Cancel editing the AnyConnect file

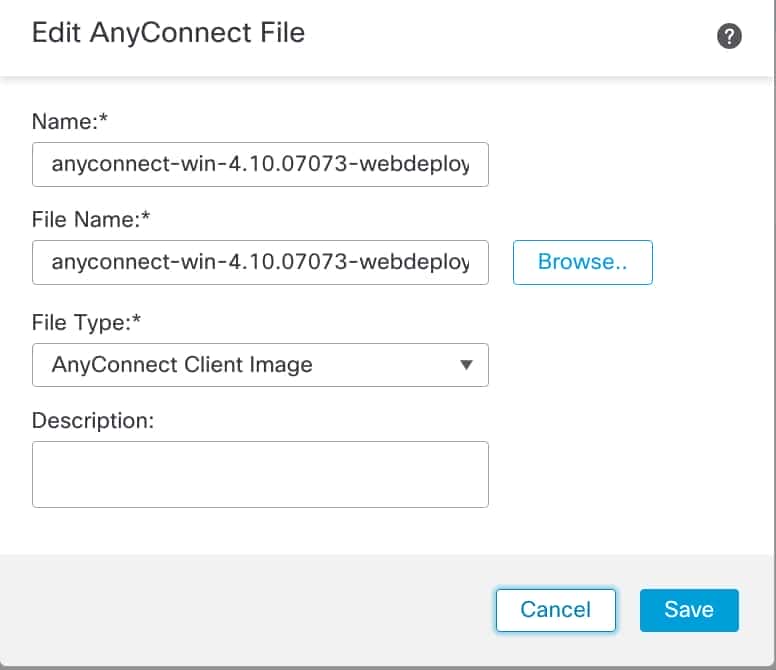point(556,610)
